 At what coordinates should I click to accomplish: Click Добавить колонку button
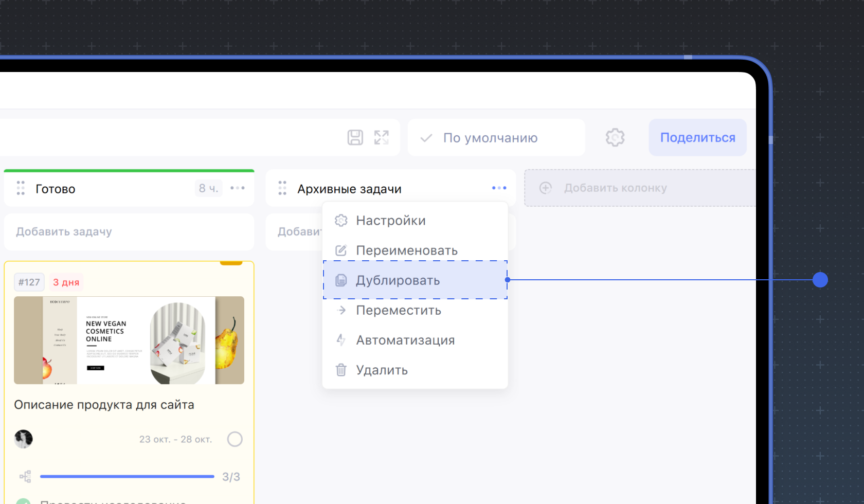click(x=615, y=188)
